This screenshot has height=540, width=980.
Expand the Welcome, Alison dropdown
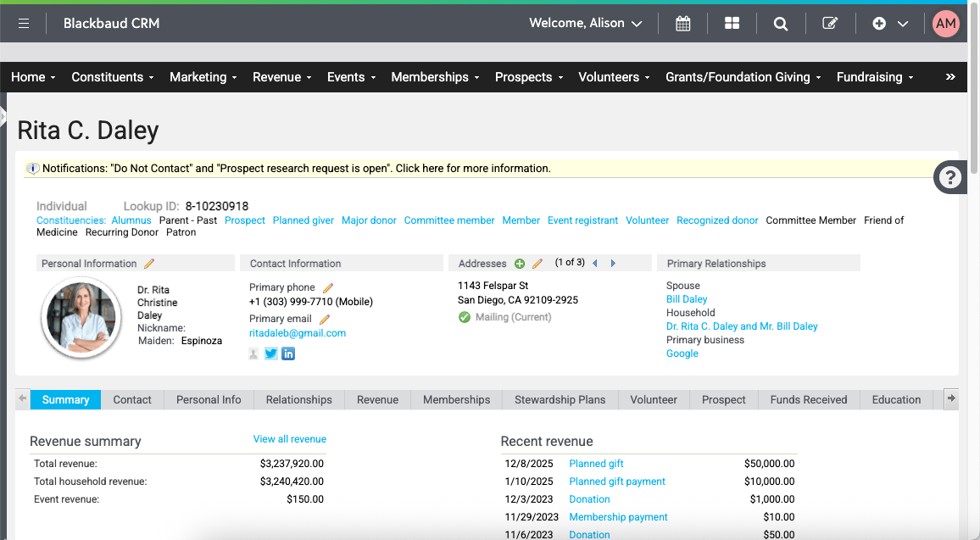point(586,23)
